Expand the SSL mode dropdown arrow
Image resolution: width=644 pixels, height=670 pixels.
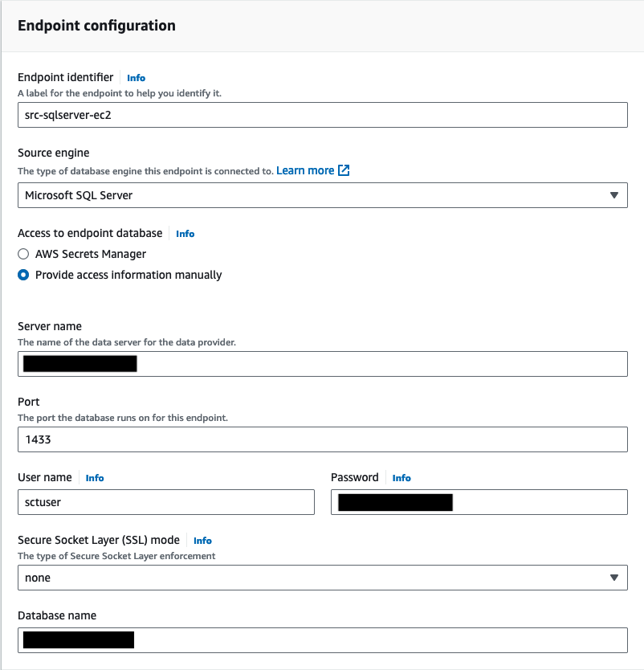[614, 578]
